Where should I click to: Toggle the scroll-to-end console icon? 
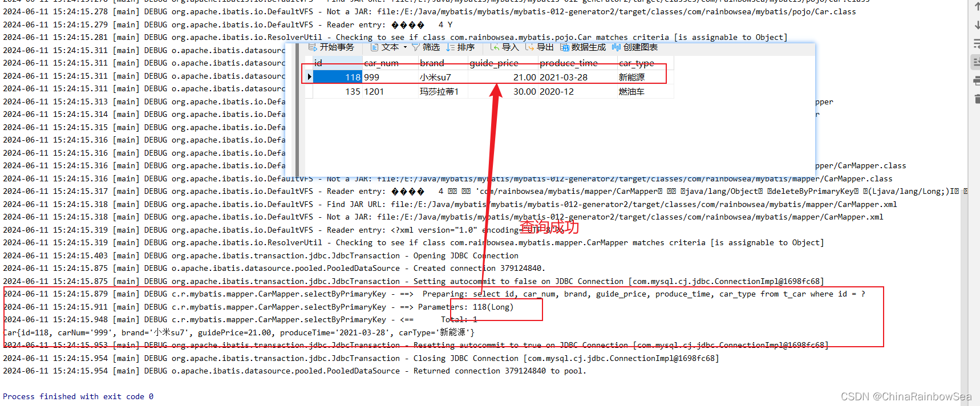click(x=976, y=62)
